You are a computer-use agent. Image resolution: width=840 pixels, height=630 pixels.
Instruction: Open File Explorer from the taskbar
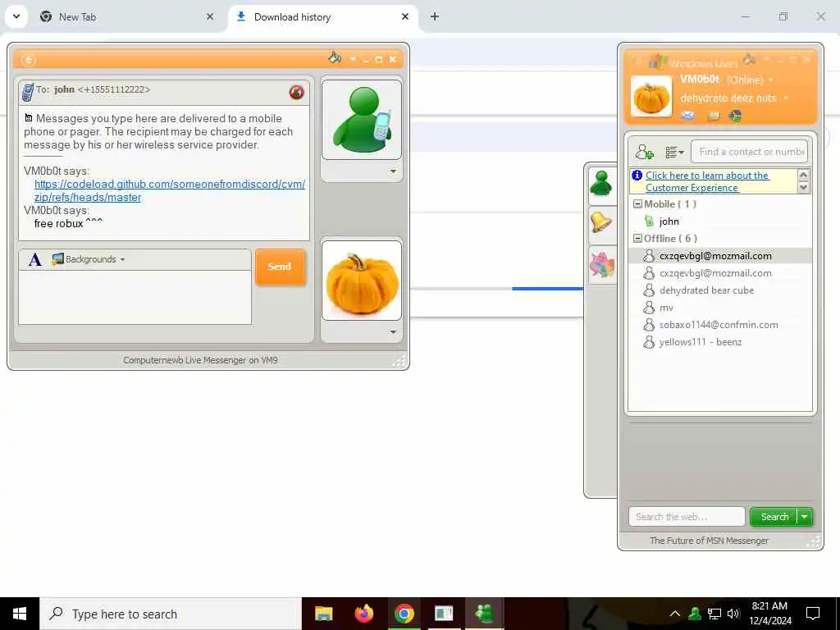point(323,614)
